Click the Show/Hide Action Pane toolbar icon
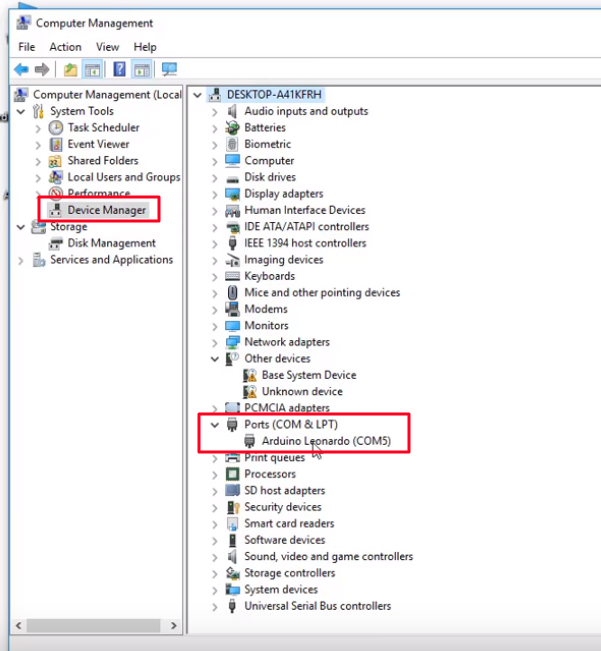This screenshot has height=651, width=601. [142, 69]
